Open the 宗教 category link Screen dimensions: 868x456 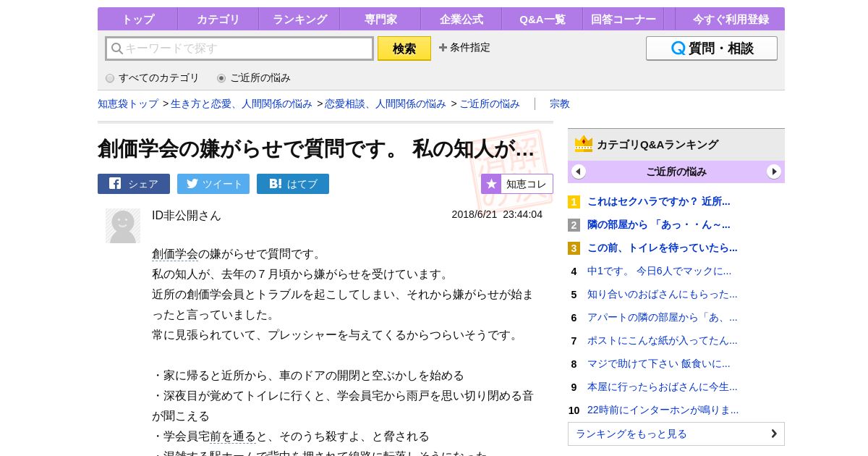(560, 104)
